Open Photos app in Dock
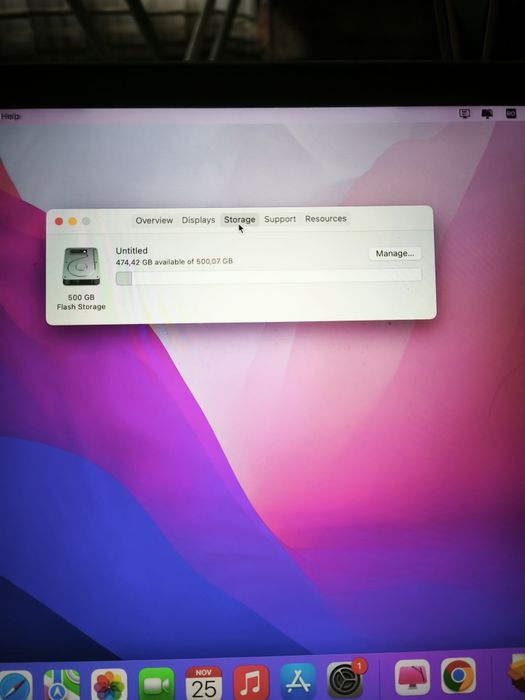The height and width of the screenshot is (700, 525). [109, 684]
